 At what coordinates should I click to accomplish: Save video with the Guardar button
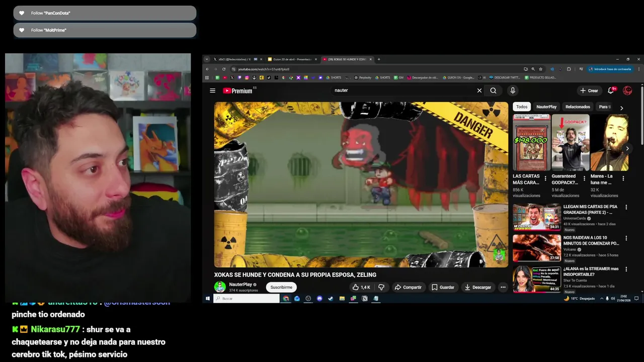click(443, 287)
